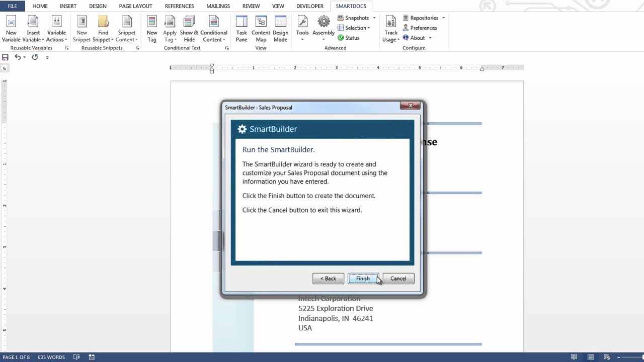Expand the About dropdown
The image size is (644, 362).
point(430,38)
